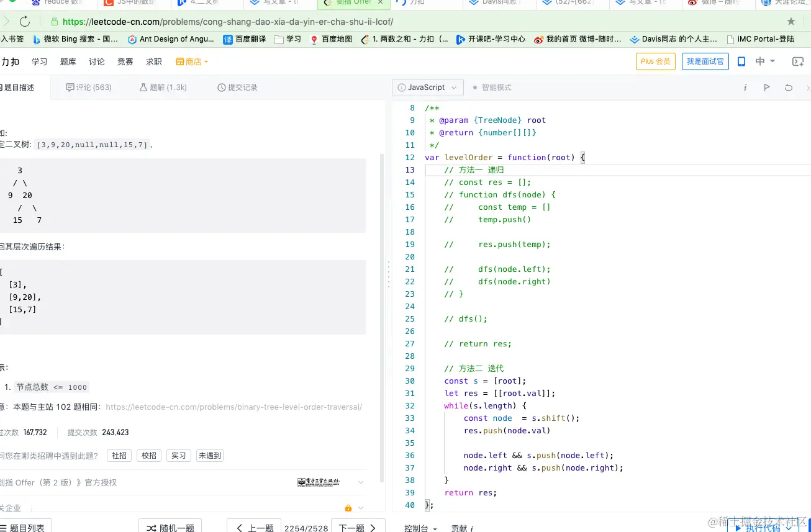Close the 剑指 Offer browser tab

tap(381, 2)
